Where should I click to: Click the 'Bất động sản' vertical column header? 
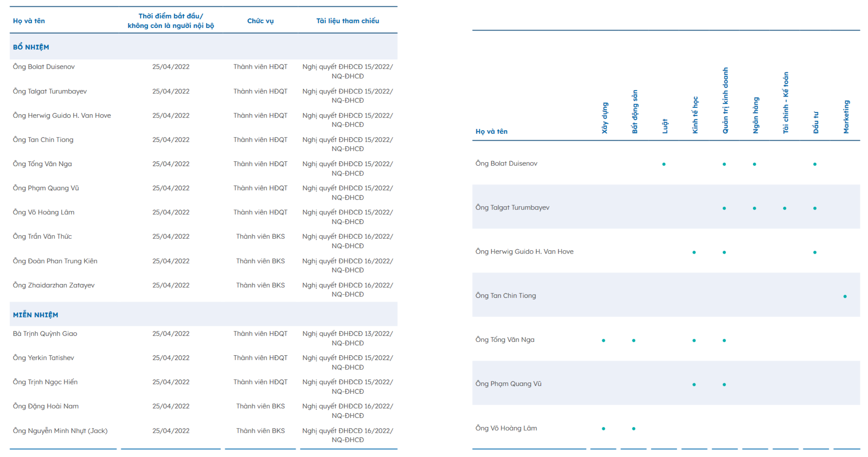click(x=635, y=112)
